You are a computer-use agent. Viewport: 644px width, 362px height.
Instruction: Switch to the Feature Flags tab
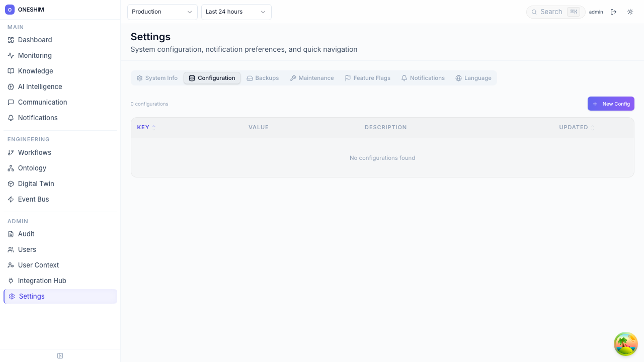(367, 78)
